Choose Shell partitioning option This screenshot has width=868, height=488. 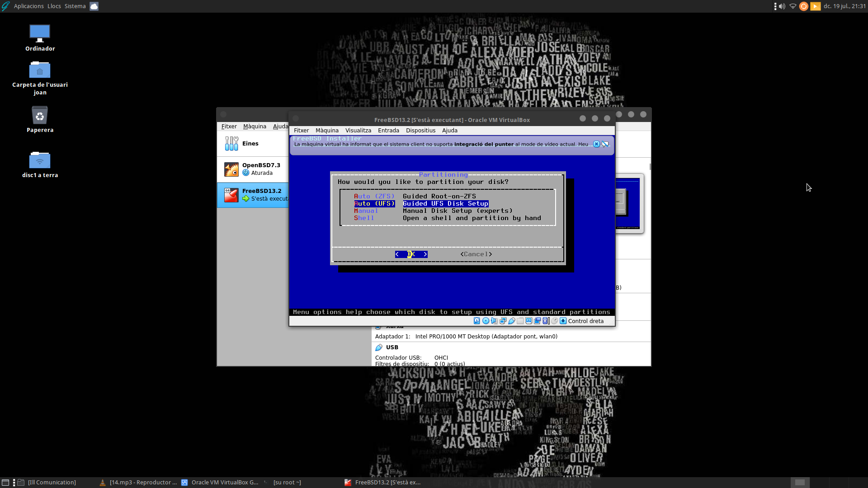[447, 218]
